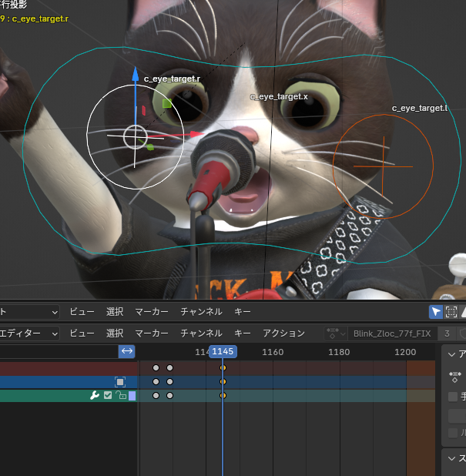The width and height of the screenshot is (466, 476).
Task: Click frame 1200 on the timeline ruler
Action: (405, 352)
